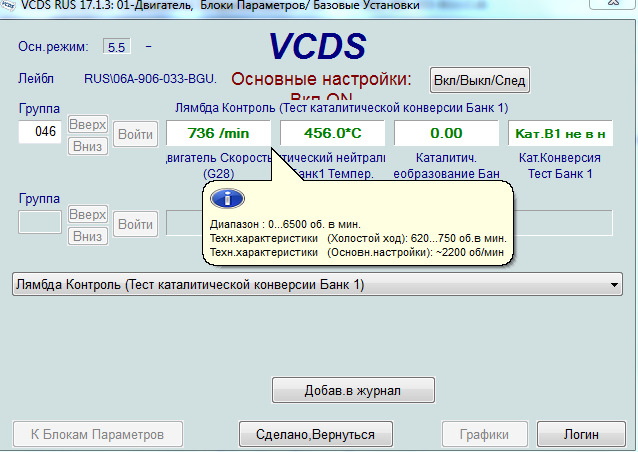Click first group Вниз button
This screenshot has height=452, width=638.
coord(87,146)
